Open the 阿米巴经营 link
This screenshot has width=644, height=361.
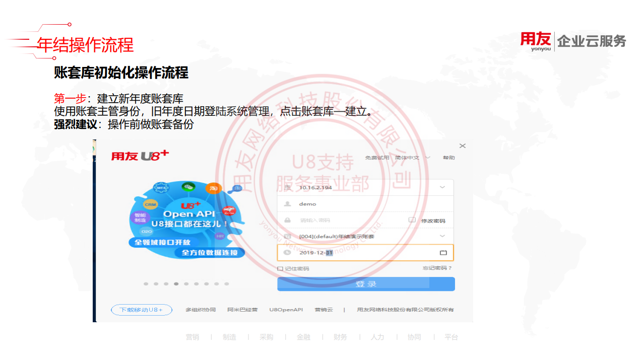tap(242, 310)
